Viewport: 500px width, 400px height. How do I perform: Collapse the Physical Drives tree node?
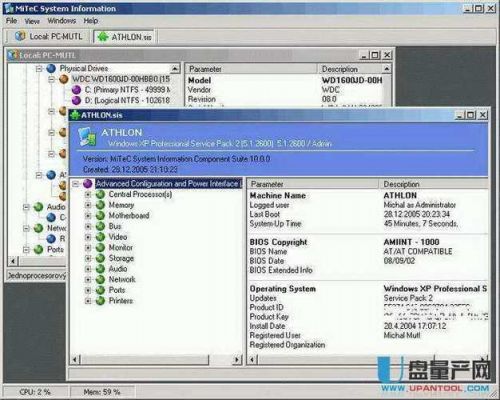coord(39,69)
